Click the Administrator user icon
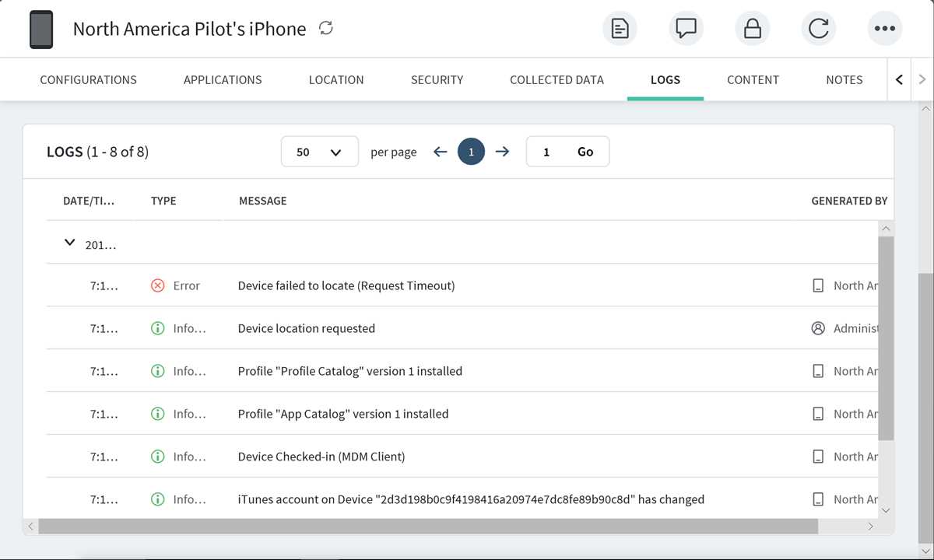This screenshot has height=560, width=934. point(817,328)
